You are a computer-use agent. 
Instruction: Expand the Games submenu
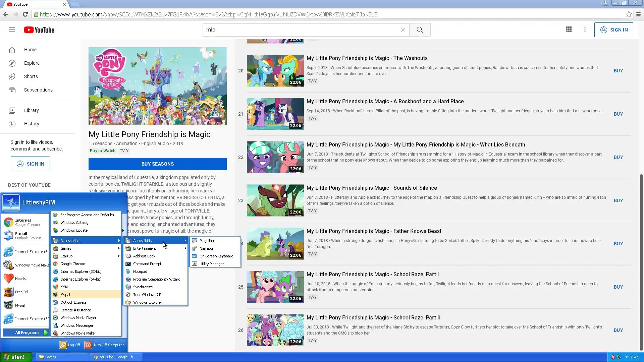coord(66,248)
